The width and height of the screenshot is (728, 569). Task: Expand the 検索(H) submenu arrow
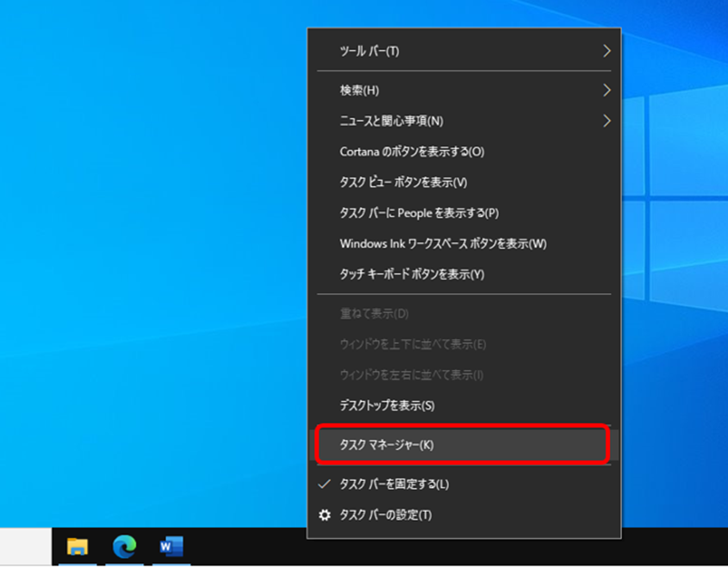[x=607, y=91]
